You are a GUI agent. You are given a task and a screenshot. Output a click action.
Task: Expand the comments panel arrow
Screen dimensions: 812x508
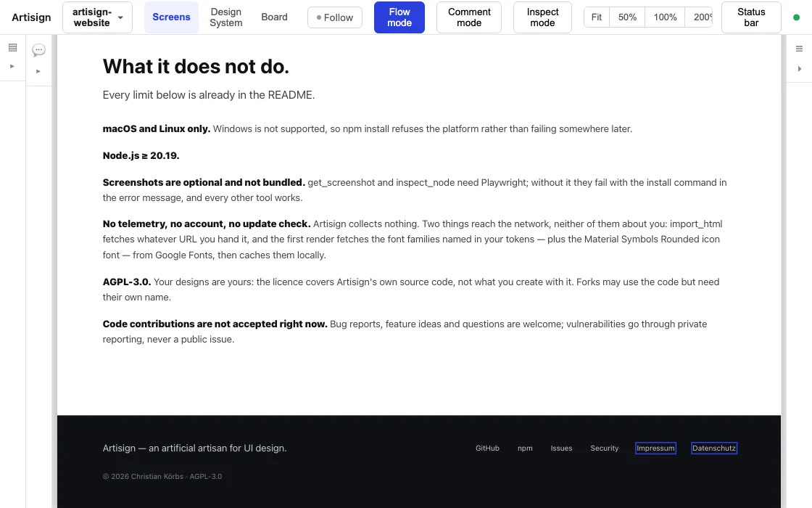(x=38, y=72)
